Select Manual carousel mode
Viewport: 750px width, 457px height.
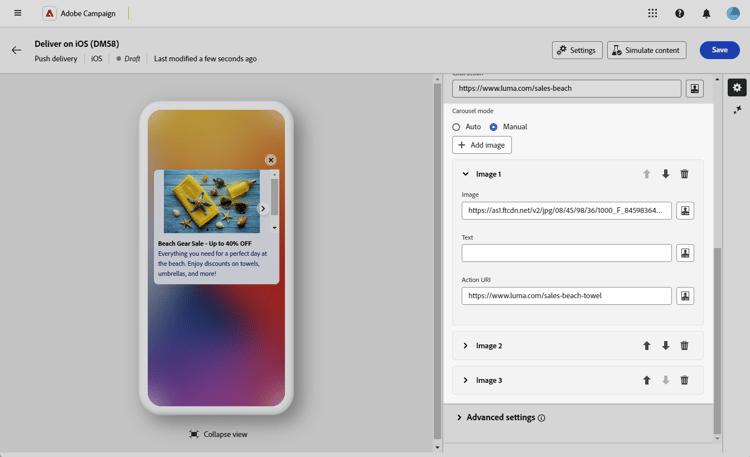coord(493,127)
